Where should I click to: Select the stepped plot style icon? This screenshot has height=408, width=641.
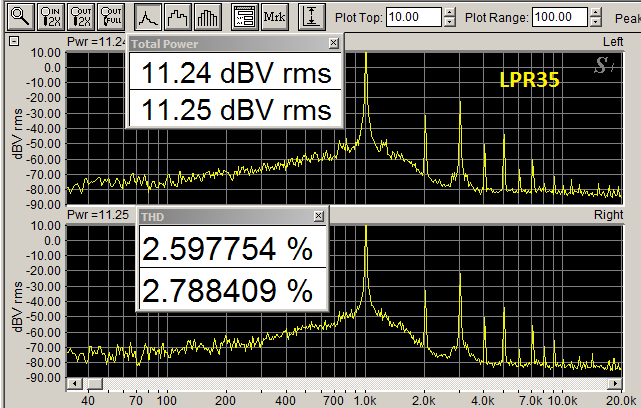click(x=178, y=17)
